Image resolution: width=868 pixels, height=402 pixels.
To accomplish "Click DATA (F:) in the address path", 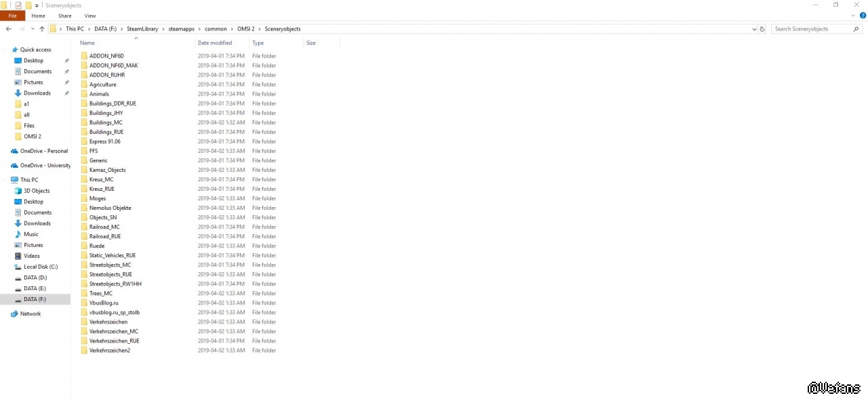I will (x=105, y=29).
